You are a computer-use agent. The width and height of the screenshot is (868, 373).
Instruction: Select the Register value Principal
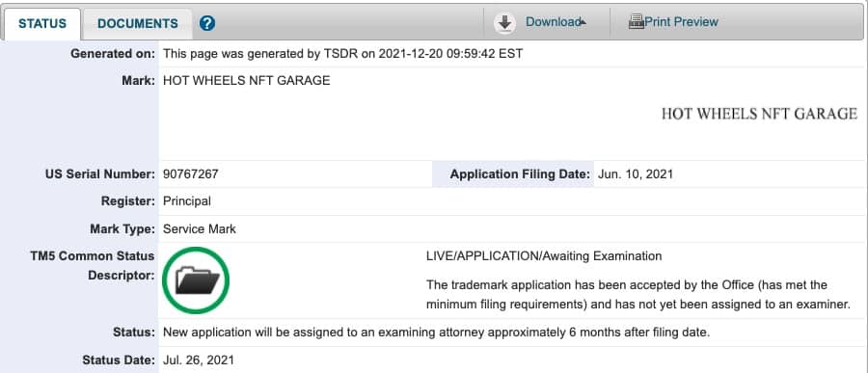pos(186,201)
